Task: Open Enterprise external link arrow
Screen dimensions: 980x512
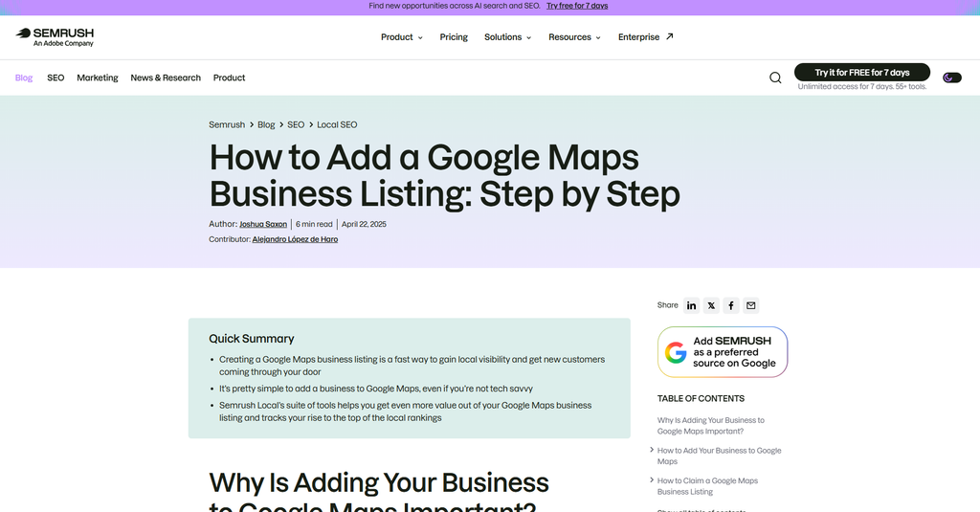Action: coord(669,36)
